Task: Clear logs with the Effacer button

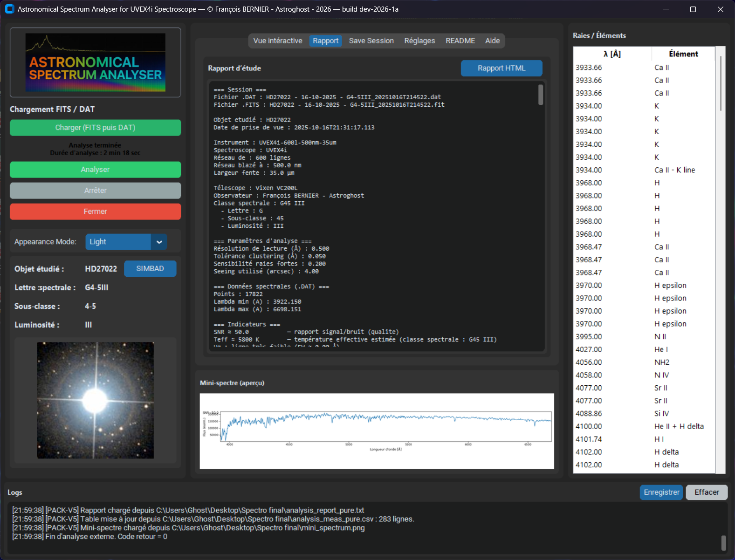Action: pos(707,492)
